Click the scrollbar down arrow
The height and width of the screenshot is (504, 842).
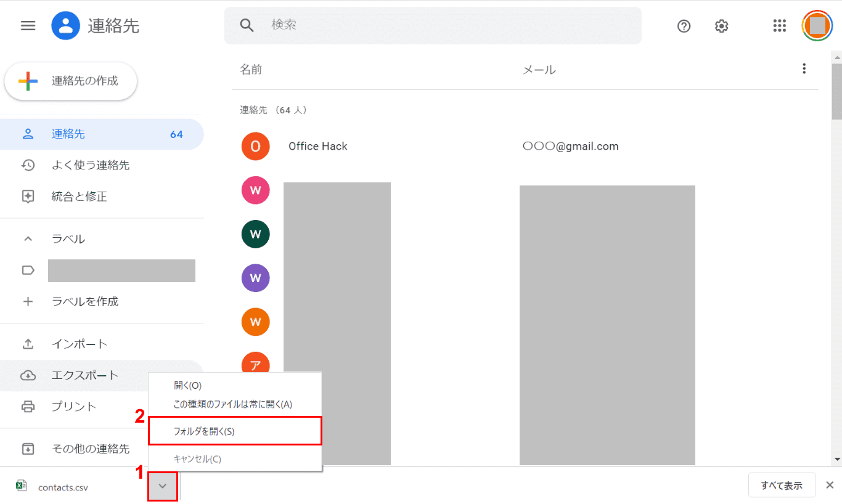coord(836,459)
